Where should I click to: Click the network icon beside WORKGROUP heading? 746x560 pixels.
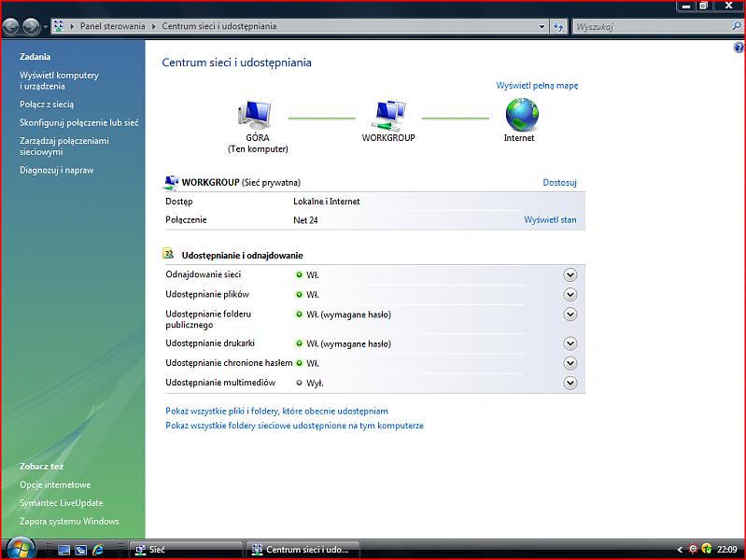coord(171,182)
